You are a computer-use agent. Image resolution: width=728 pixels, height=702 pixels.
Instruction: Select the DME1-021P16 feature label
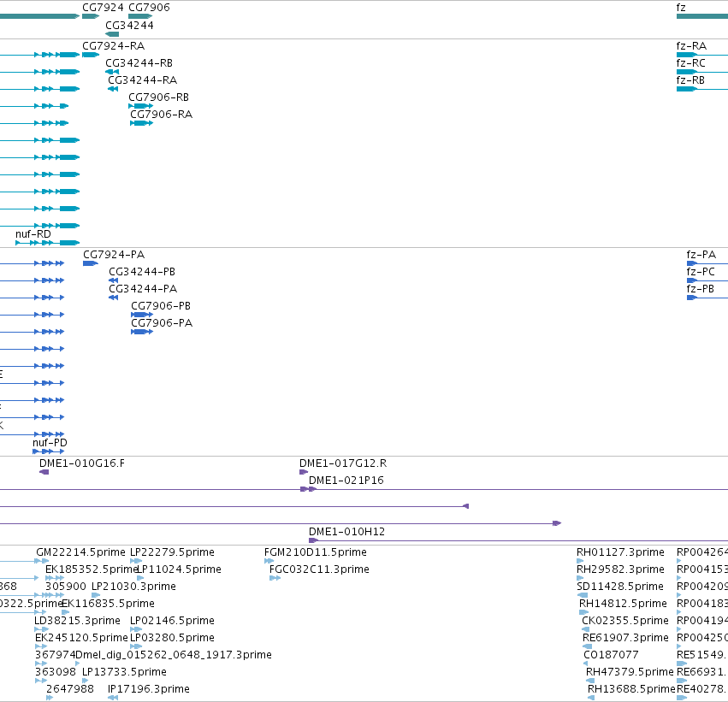click(x=346, y=481)
